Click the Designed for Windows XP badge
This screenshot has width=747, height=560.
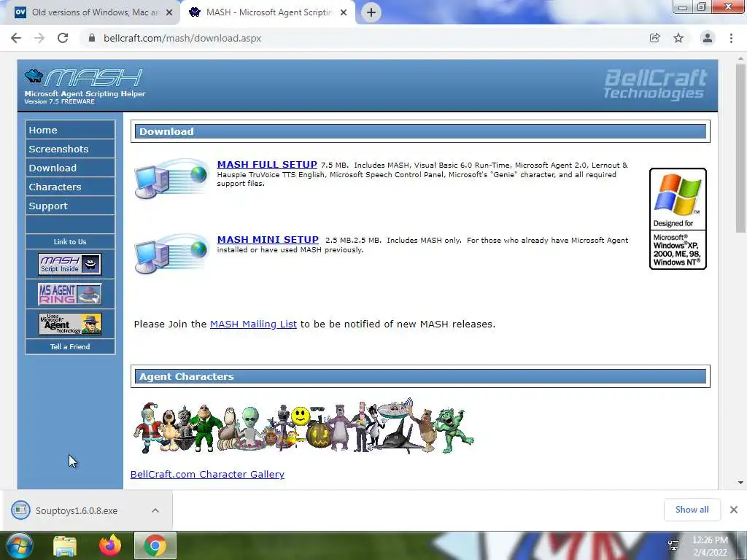pos(678,219)
